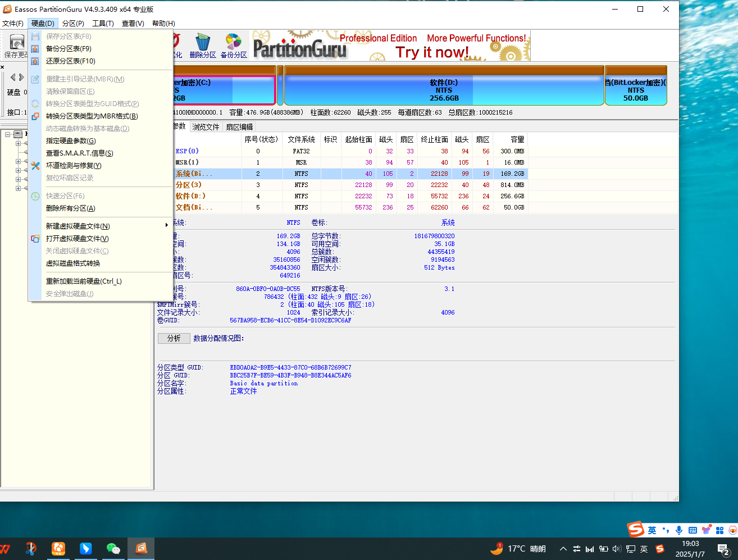Viewport: 738px width, 560px height.
Task: Toggle the tray 英 input indicator
Action: tap(644, 549)
